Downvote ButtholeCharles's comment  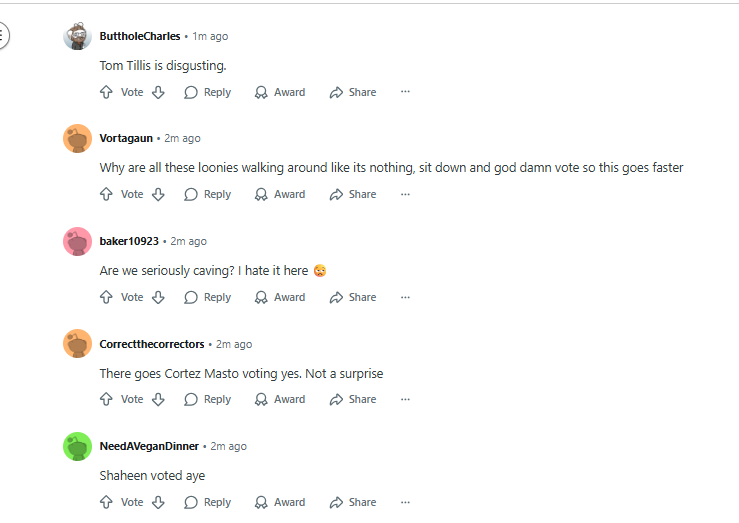(158, 92)
